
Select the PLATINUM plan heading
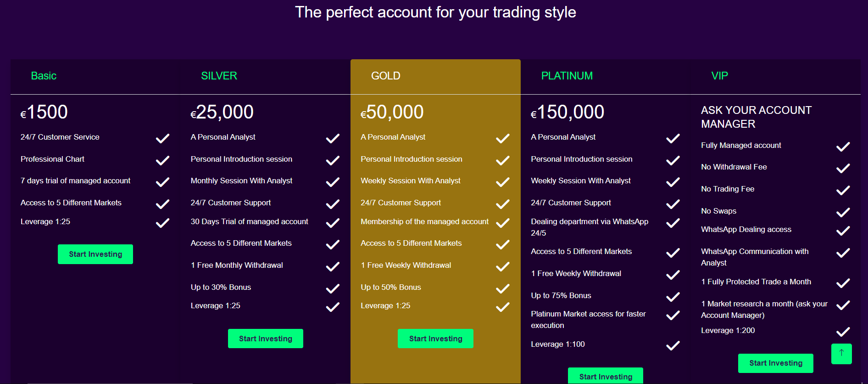(x=567, y=76)
